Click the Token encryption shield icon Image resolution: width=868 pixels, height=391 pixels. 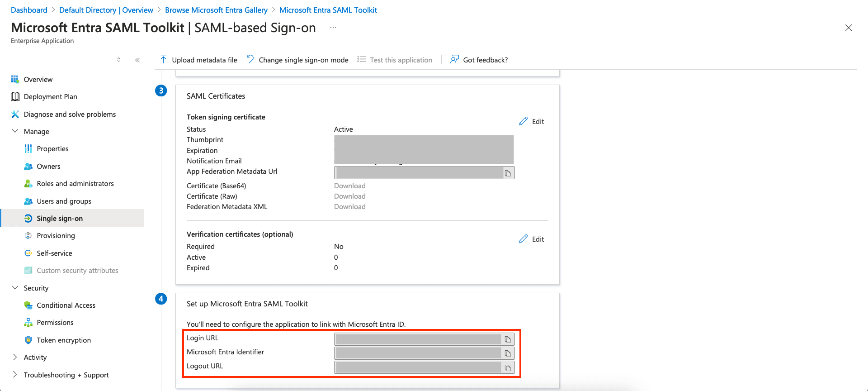(x=28, y=340)
